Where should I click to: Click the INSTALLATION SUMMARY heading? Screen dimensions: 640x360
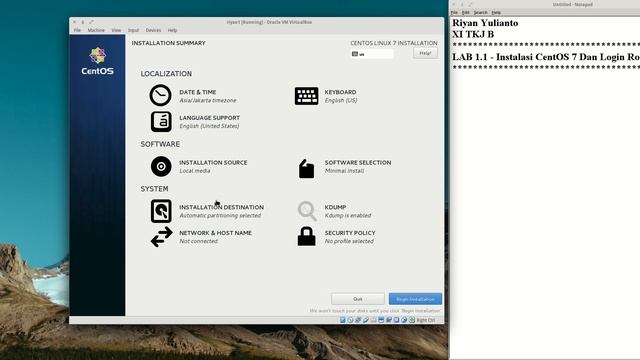click(169, 43)
